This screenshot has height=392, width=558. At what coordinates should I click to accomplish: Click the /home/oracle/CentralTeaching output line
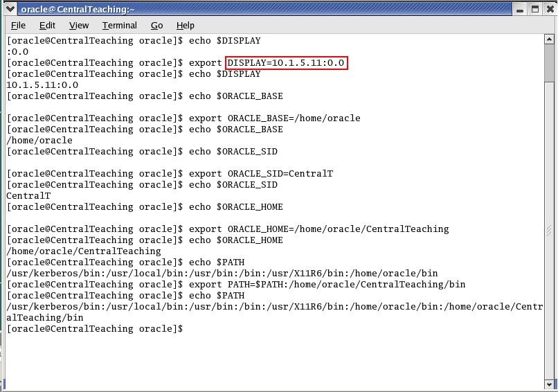84,251
